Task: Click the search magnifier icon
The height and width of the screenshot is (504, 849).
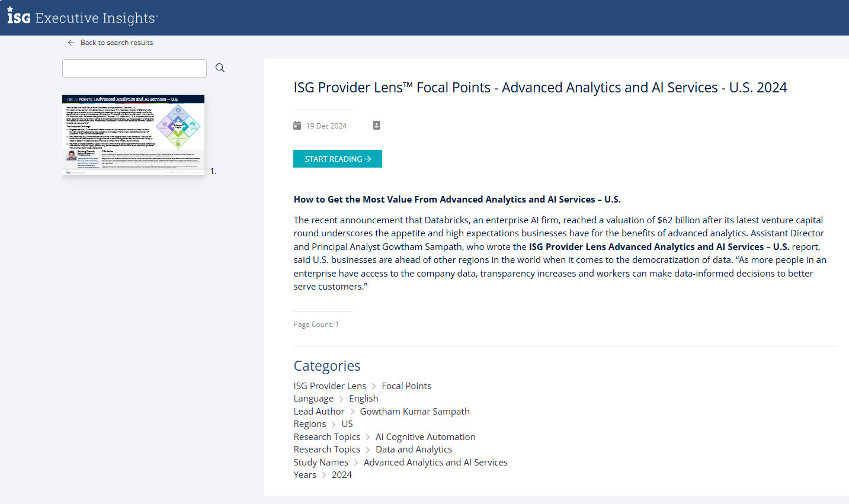Action: (x=220, y=68)
